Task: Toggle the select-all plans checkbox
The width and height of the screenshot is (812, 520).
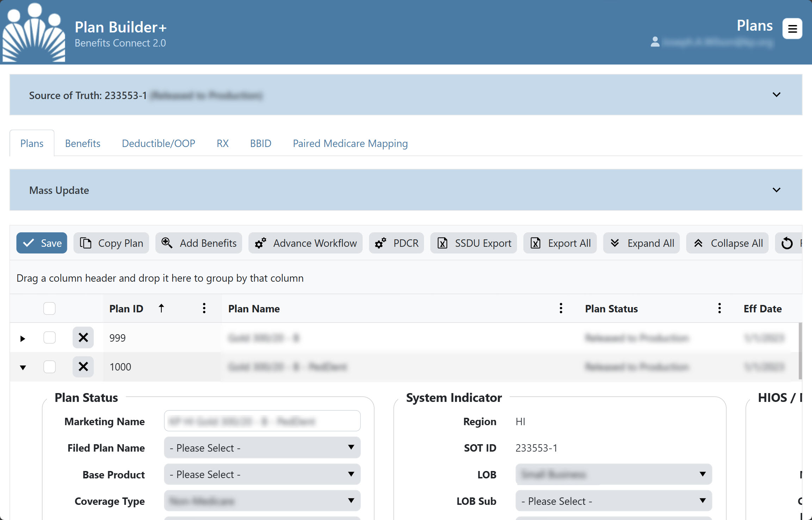Action: 50,308
